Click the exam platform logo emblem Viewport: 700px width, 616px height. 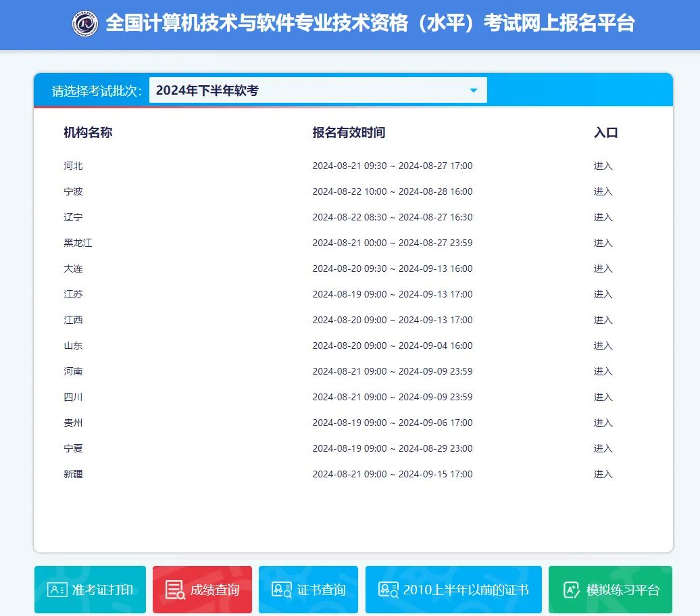point(85,23)
